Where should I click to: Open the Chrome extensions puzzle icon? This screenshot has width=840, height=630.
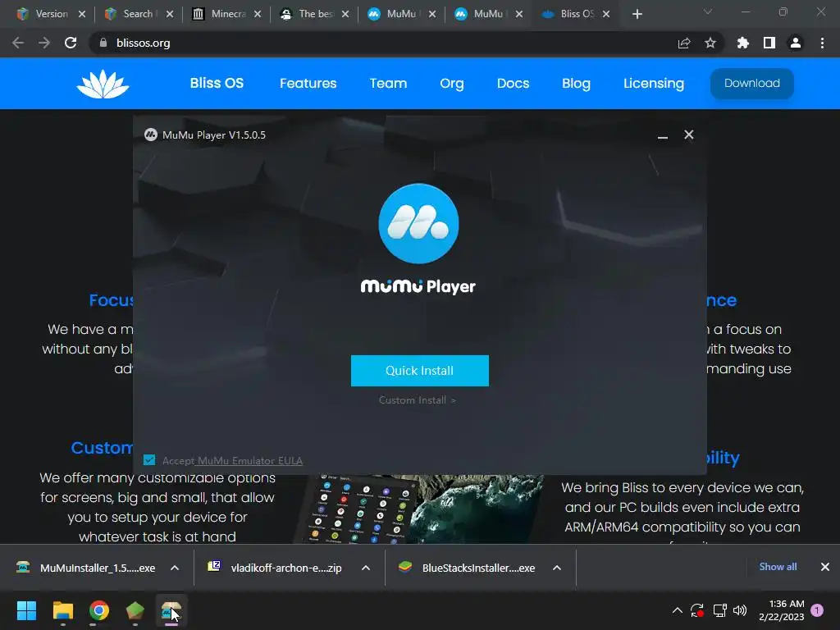pos(742,43)
